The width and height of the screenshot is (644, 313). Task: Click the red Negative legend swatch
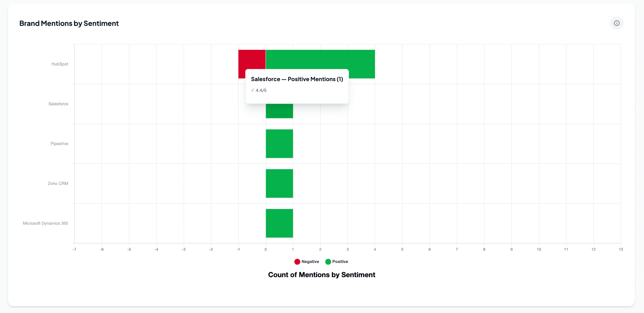(x=297, y=262)
